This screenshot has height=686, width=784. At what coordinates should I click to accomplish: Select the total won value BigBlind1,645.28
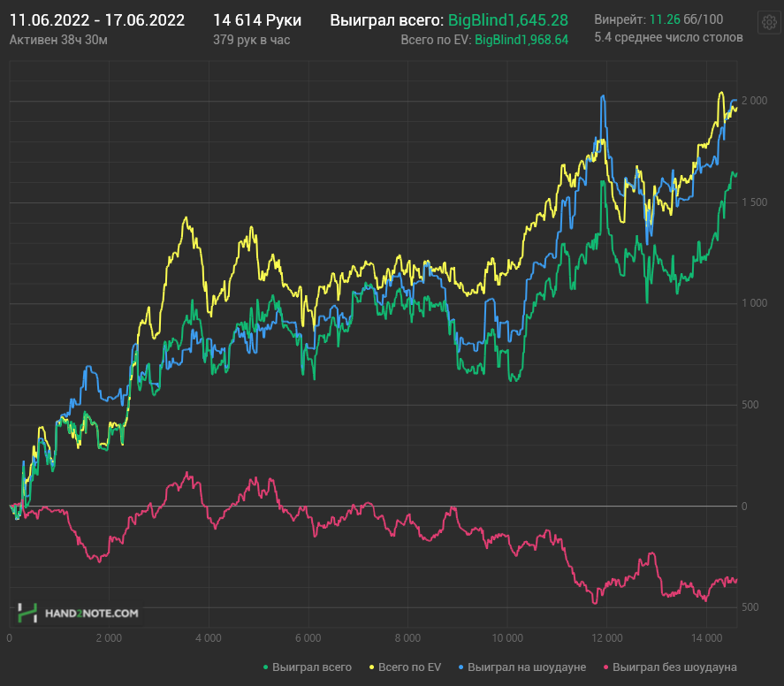pos(508,20)
